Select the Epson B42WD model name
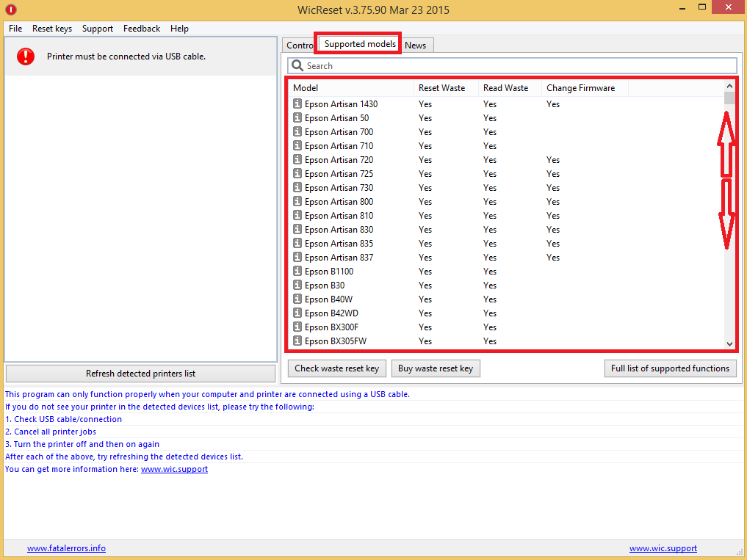This screenshot has height=560, width=747. [x=331, y=313]
